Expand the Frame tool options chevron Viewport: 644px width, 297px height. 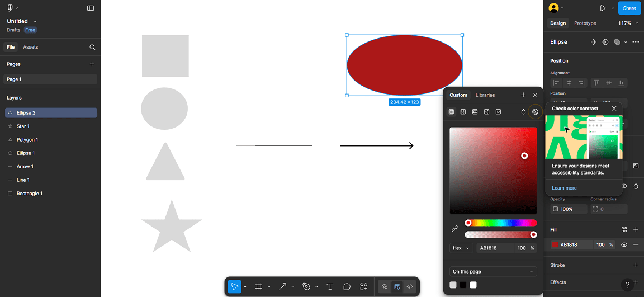(x=269, y=287)
